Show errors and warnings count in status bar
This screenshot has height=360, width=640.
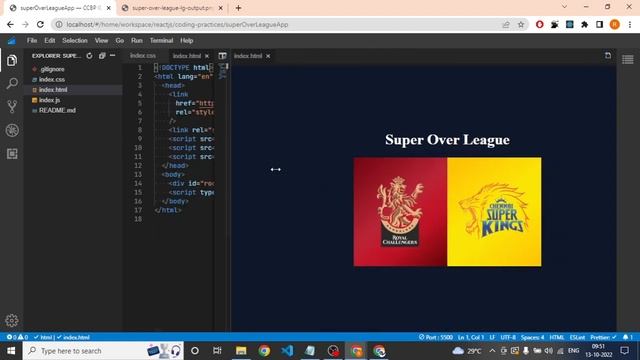17,337
